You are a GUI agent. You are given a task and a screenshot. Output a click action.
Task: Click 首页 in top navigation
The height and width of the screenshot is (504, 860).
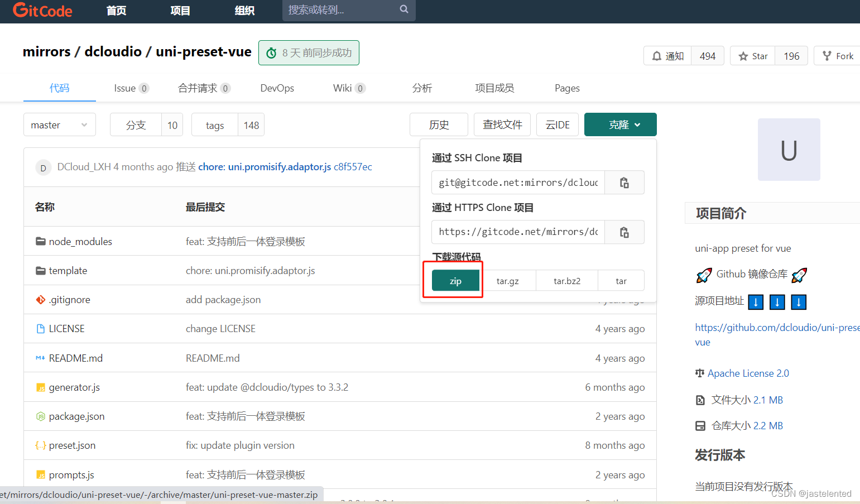coord(117,11)
